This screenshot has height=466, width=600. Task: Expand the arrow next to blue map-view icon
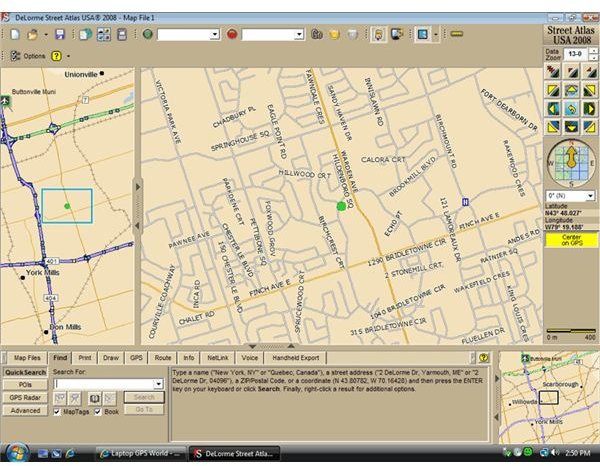pos(436,35)
